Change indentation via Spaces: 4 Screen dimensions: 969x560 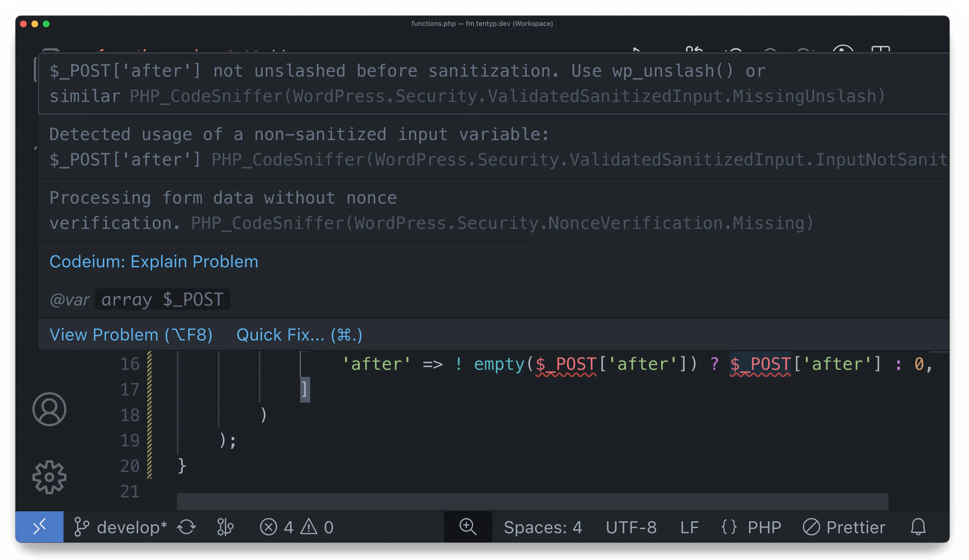(x=543, y=527)
